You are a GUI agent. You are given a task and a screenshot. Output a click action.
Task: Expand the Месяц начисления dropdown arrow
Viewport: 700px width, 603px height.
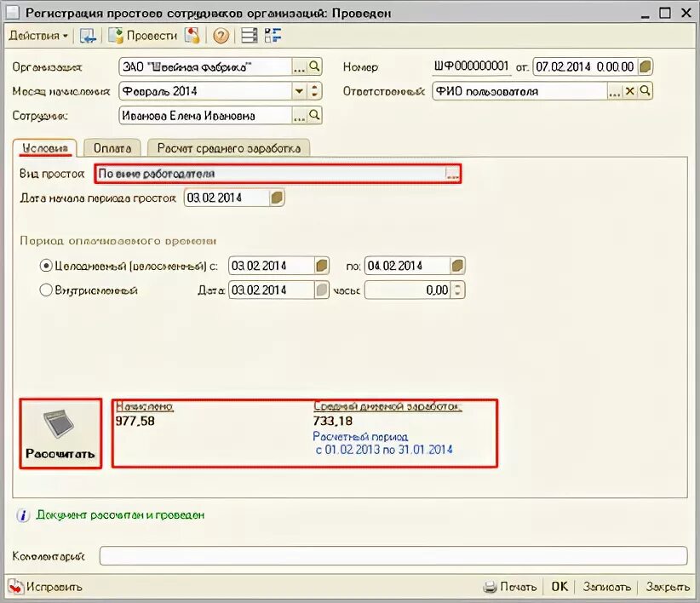(x=299, y=91)
